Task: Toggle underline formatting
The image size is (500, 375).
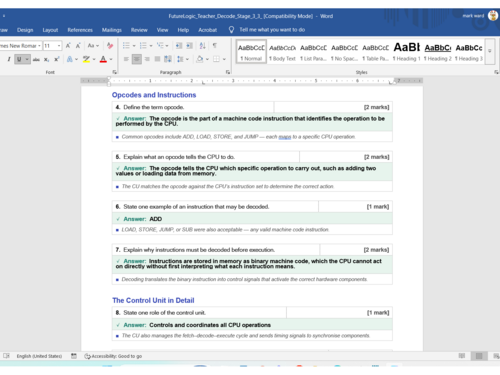Action: point(19,59)
